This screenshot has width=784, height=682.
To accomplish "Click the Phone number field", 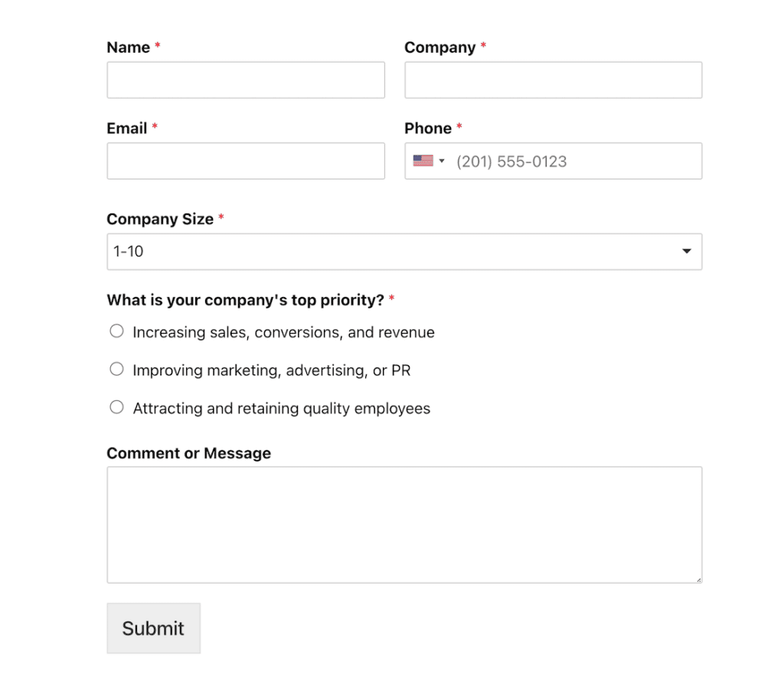I will click(574, 161).
